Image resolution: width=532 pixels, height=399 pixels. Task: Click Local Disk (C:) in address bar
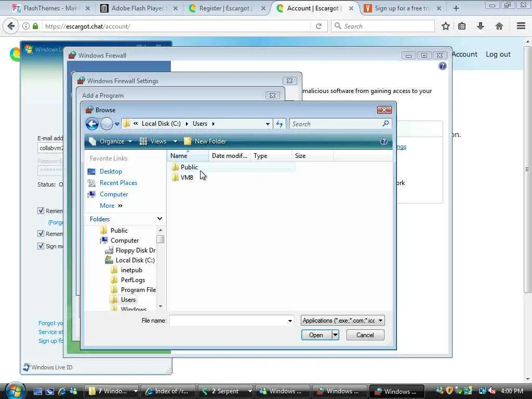click(161, 124)
